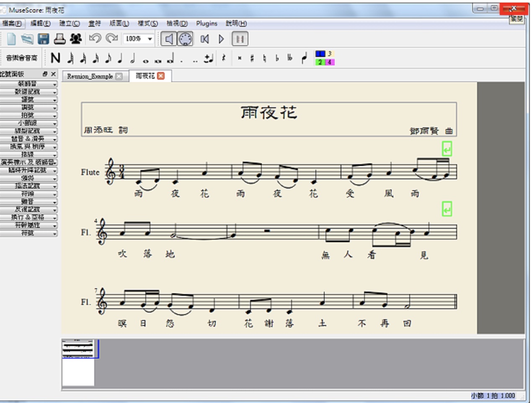Close the 記號面板 palette panel

click(x=53, y=74)
